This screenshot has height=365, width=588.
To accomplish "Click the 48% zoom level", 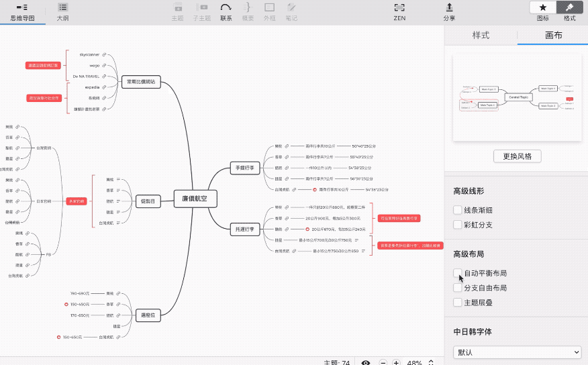I will coord(414,363).
